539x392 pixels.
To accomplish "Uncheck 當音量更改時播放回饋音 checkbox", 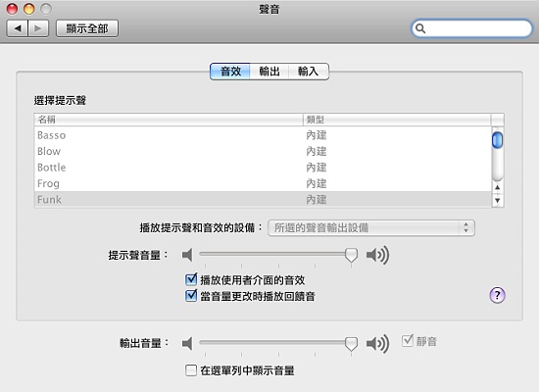I will (191, 296).
